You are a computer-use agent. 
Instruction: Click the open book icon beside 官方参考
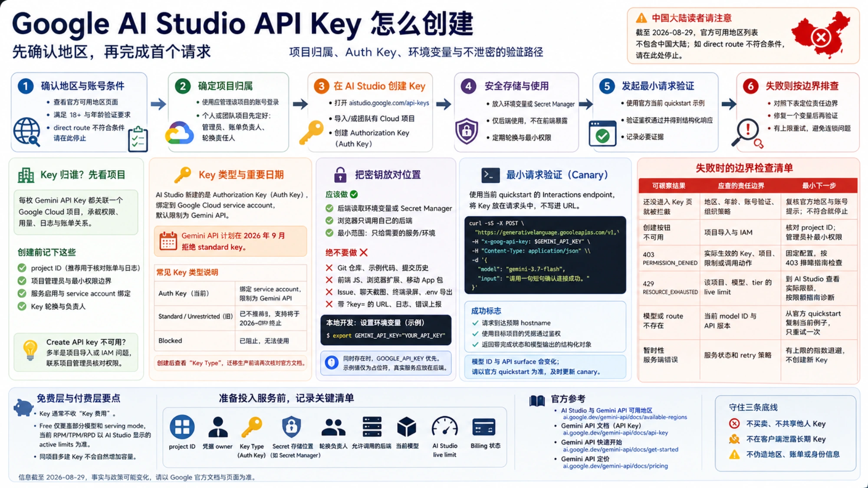[537, 400]
